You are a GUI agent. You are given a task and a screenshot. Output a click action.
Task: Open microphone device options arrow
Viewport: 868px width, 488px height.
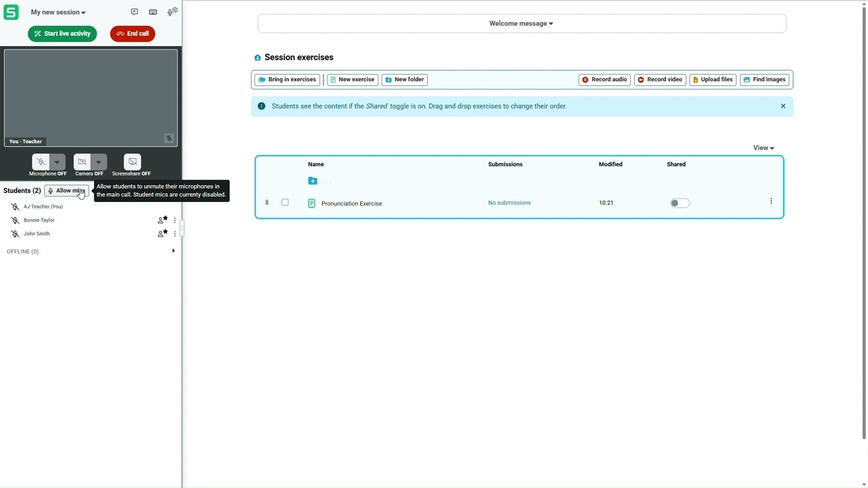tap(58, 162)
